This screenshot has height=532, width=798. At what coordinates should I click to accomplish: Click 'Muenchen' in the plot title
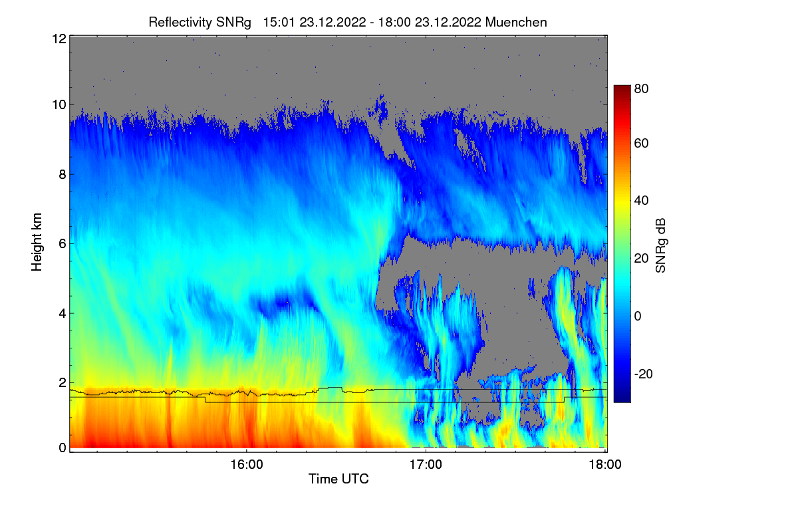[x=516, y=22]
